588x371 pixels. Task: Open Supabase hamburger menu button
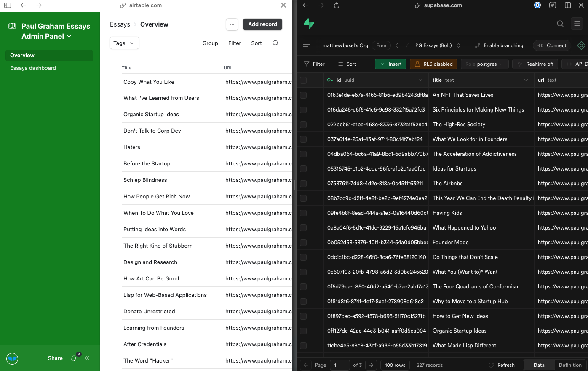coord(577,24)
